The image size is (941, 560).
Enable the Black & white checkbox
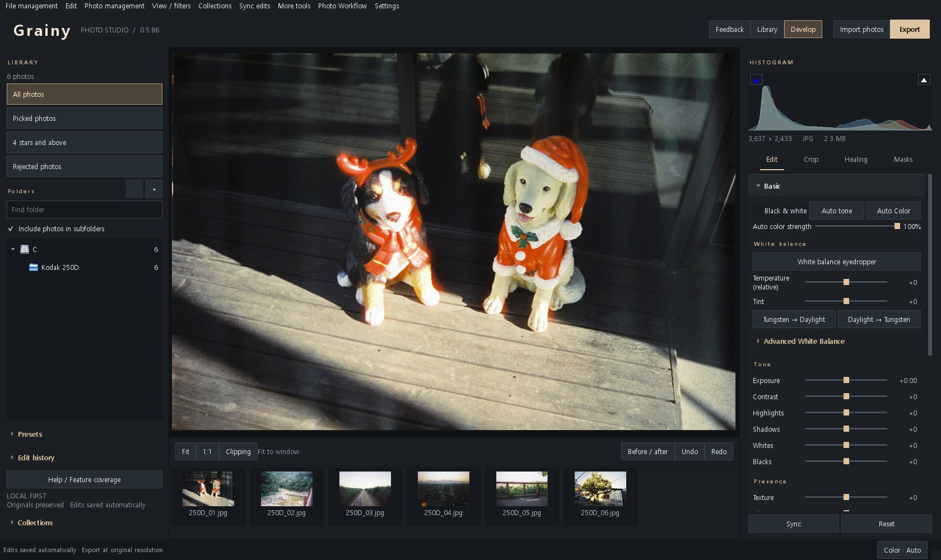(x=757, y=211)
